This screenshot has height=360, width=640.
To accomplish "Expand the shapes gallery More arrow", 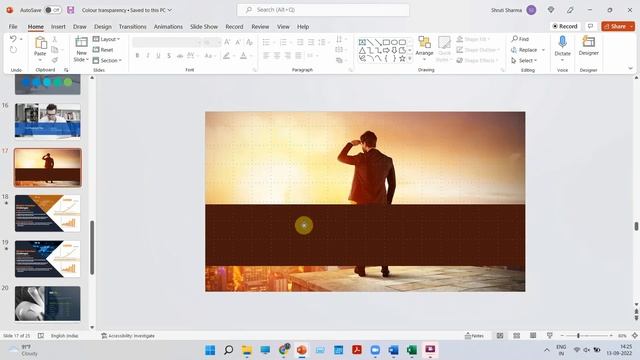I will tap(410, 59).
